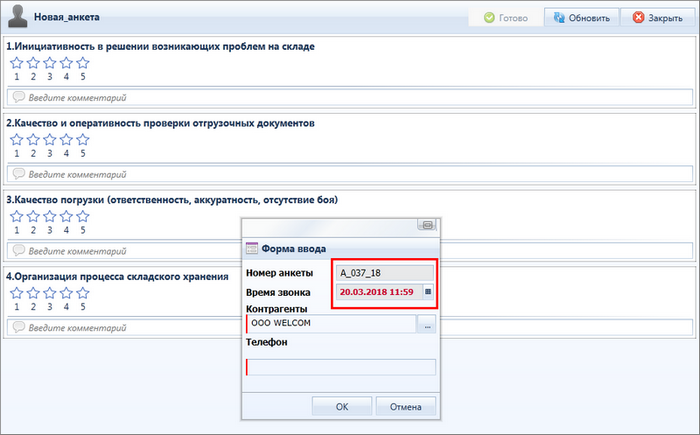This screenshot has width=700, height=435.
Task: Set question 3 Качество погрузки to star 1
Action: (17, 217)
